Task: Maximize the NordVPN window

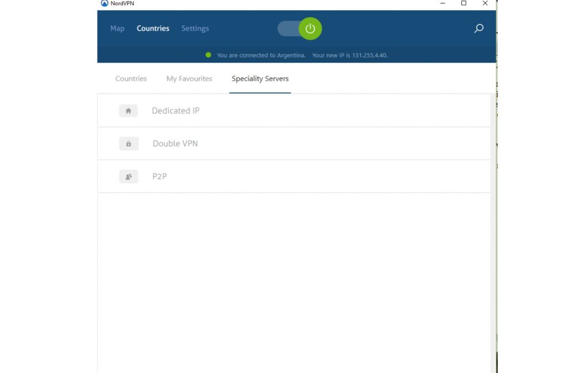Action: pyautogui.click(x=464, y=3)
